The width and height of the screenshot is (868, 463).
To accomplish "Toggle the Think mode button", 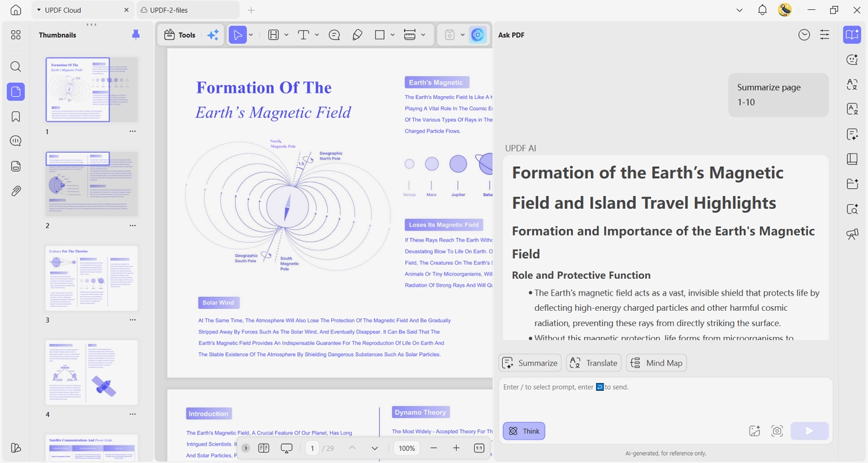I will click(x=524, y=431).
